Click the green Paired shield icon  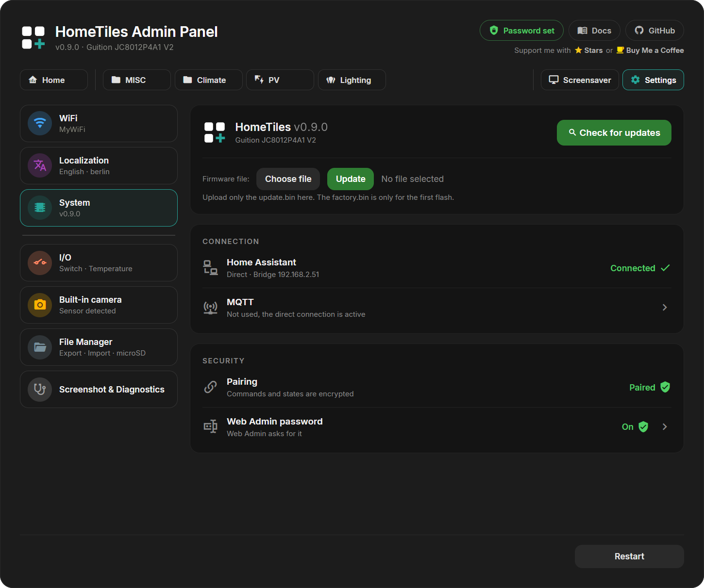point(665,387)
